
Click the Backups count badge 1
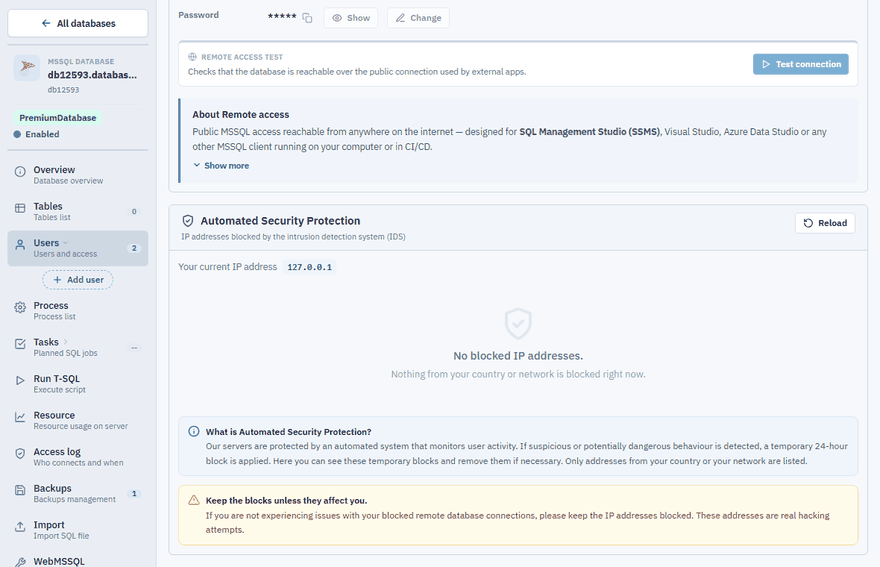point(134,493)
